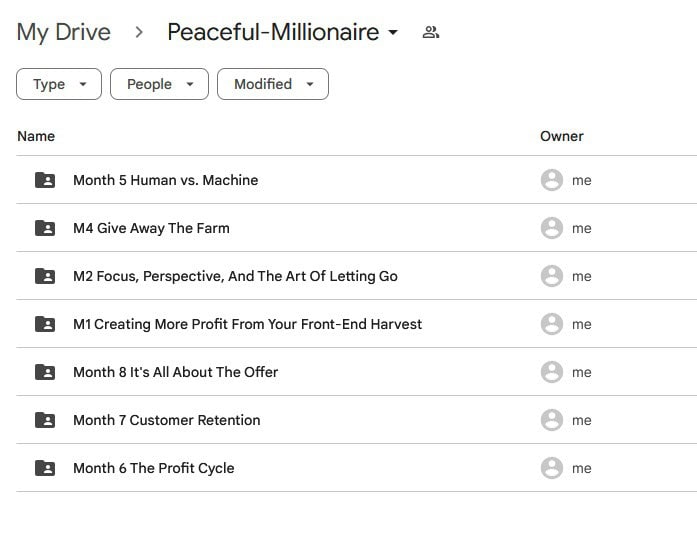Open the Modified filter dropdown
This screenshot has width=697, height=557.
tap(272, 84)
